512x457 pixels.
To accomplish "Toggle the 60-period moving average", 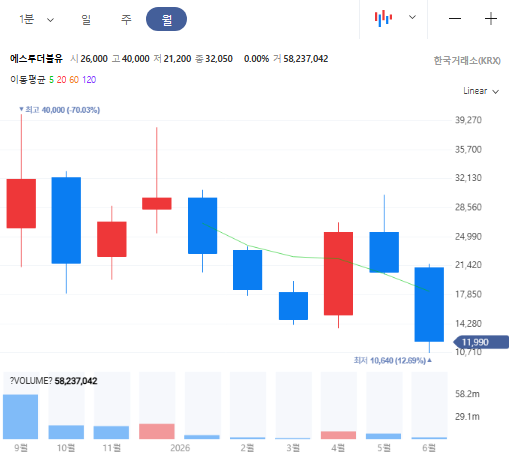I will click(x=74, y=80).
